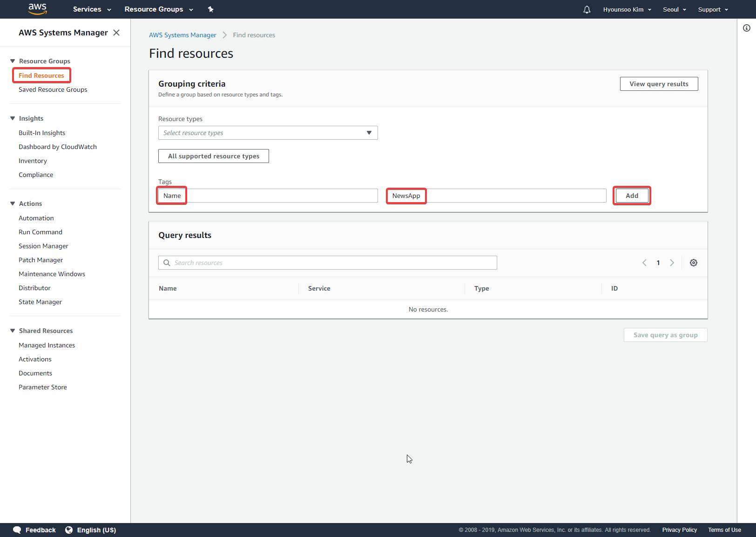Click the pin shortcut icon in top bar
This screenshot has height=537, width=756.
coord(211,9)
